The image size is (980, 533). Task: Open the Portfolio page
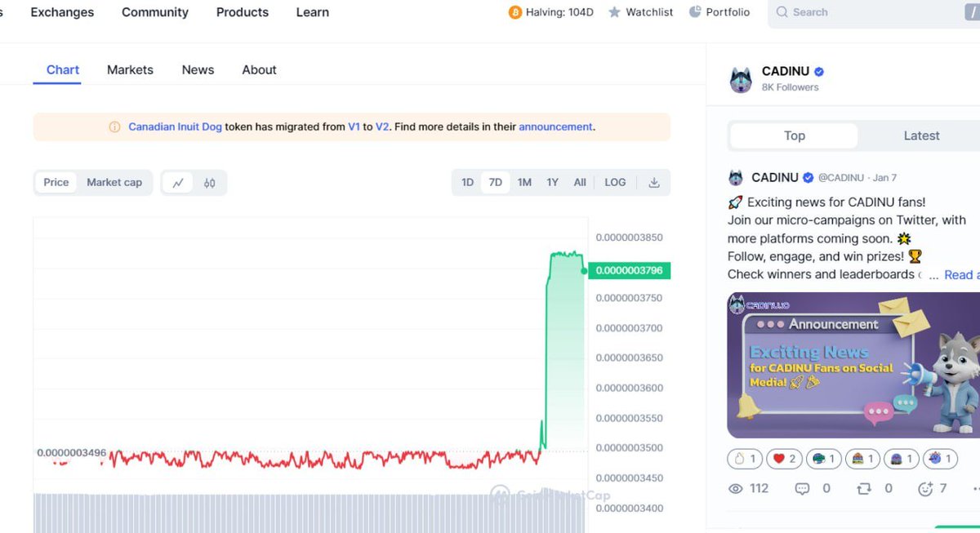pos(728,12)
